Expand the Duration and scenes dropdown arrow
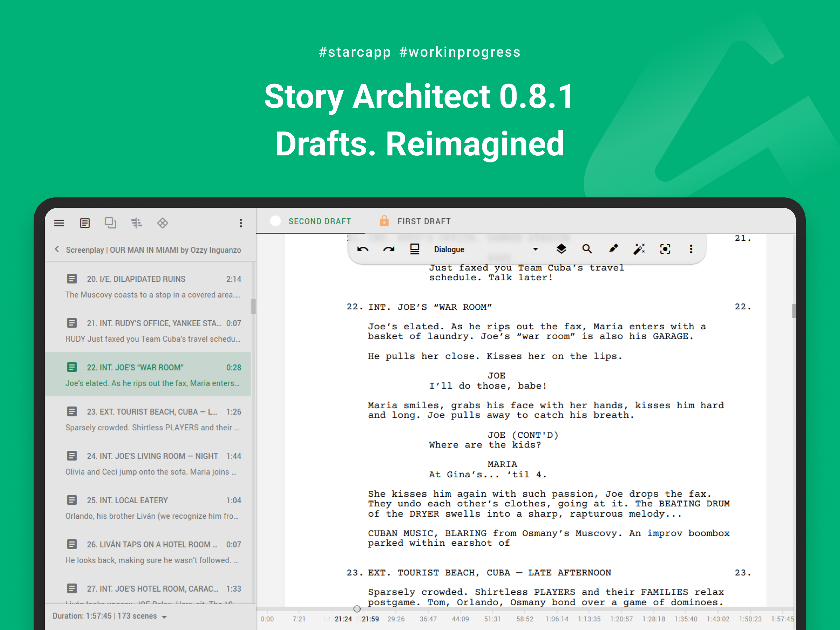This screenshot has width=840, height=630. [x=164, y=617]
